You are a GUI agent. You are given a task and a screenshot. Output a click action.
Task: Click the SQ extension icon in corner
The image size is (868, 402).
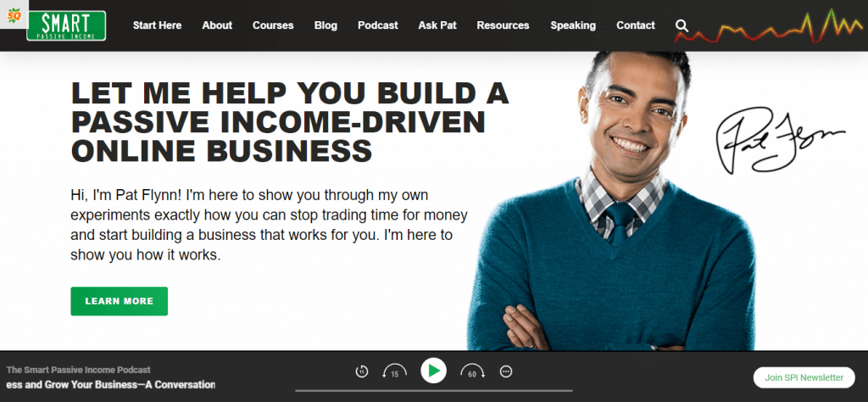coord(14,16)
